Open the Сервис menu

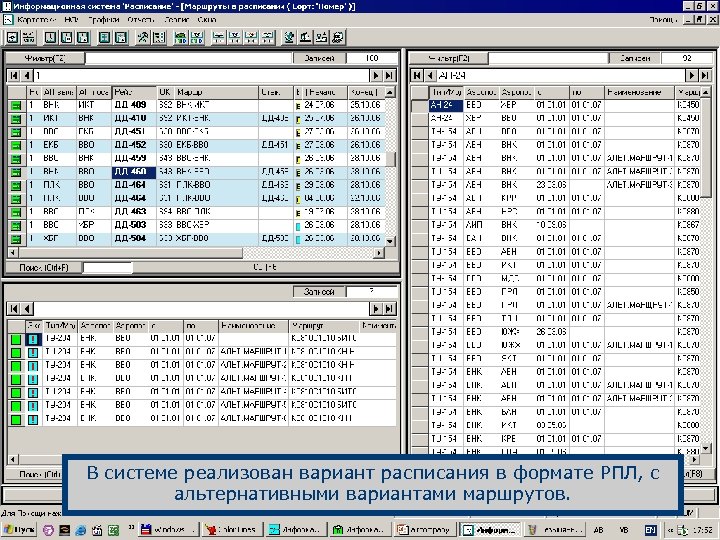tap(177, 20)
